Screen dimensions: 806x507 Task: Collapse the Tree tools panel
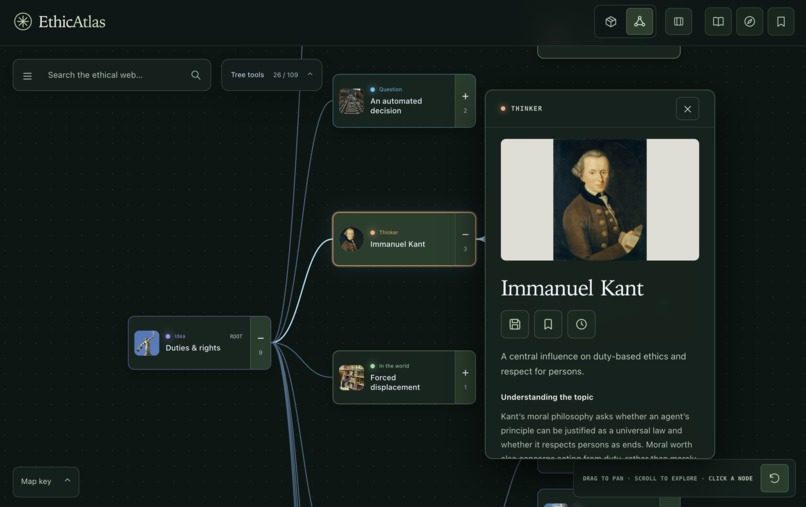310,75
